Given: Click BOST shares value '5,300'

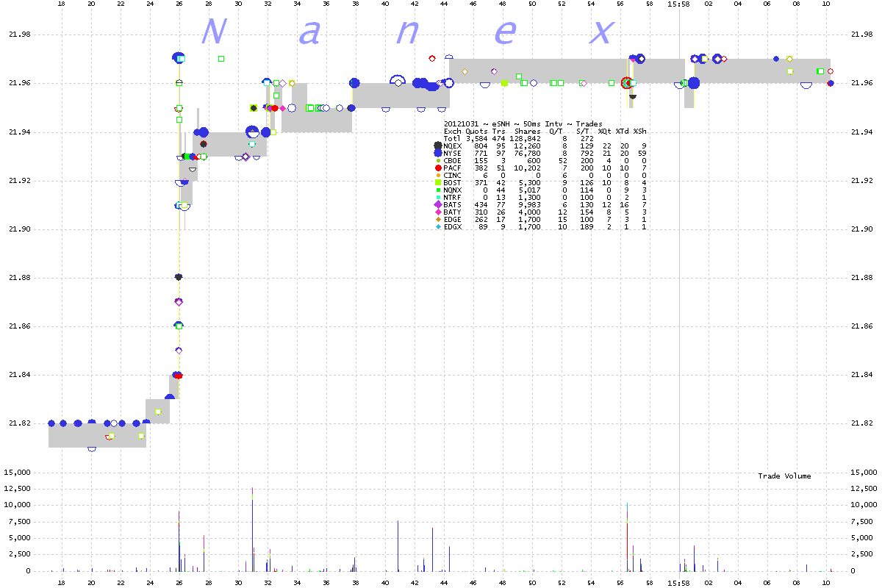Looking at the screenshot, I should [529, 182].
